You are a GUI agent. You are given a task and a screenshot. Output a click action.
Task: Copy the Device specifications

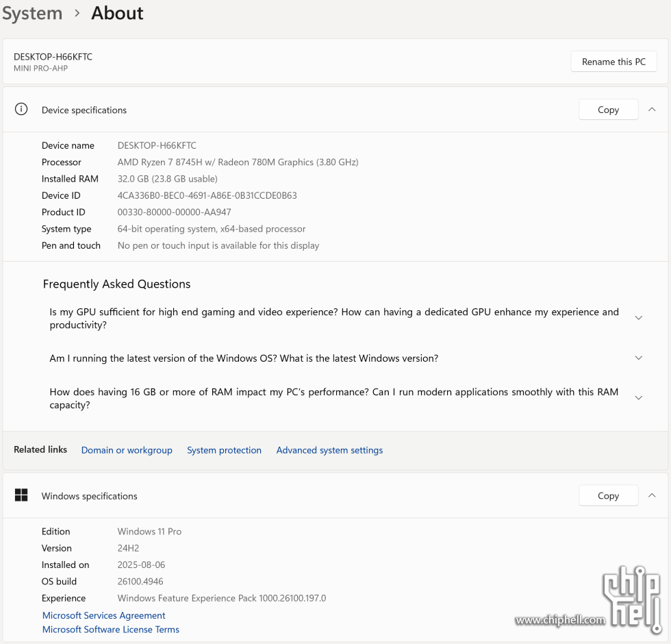click(x=608, y=110)
